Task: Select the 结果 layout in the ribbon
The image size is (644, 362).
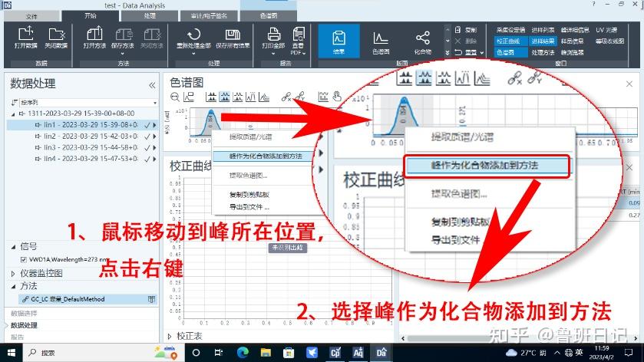Action: (x=339, y=41)
